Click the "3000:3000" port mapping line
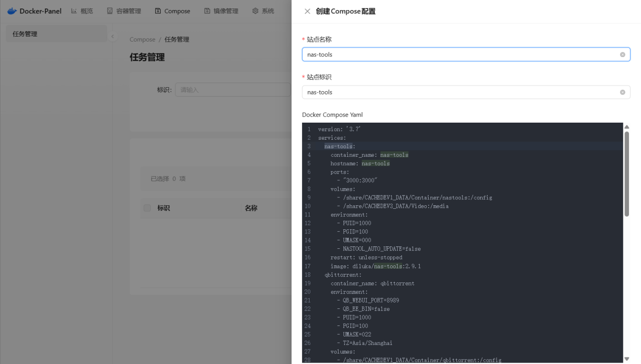The width and height of the screenshot is (641, 364). pyautogui.click(x=357, y=180)
